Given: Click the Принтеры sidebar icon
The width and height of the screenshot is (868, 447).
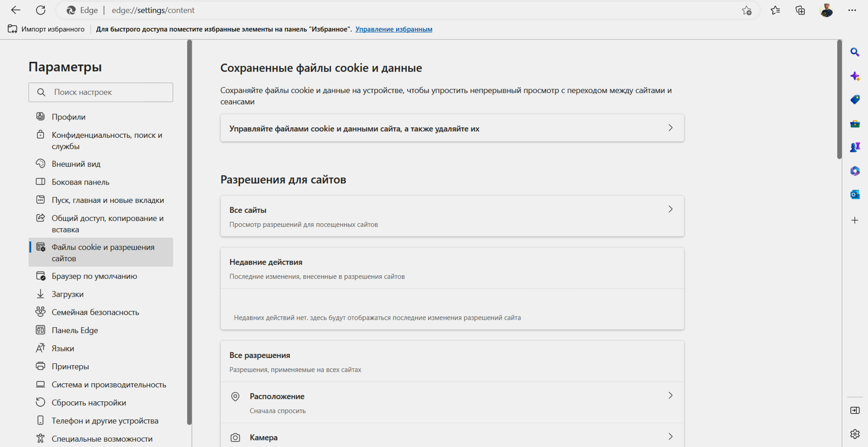Looking at the screenshot, I should pyautogui.click(x=41, y=367).
